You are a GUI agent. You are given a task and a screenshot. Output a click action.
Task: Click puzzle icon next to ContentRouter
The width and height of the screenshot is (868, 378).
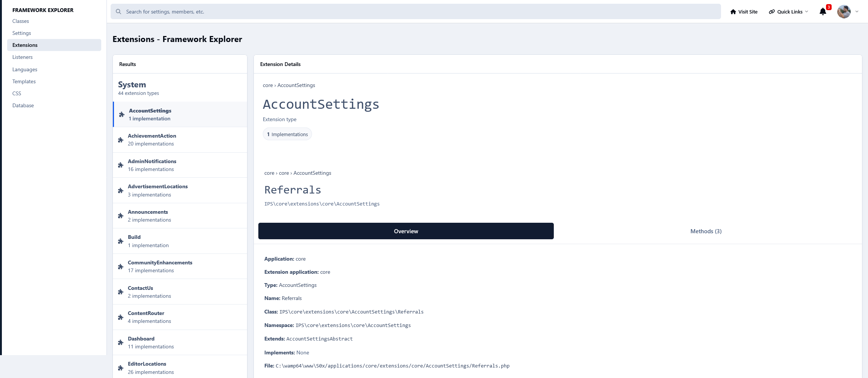pyautogui.click(x=121, y=317)
